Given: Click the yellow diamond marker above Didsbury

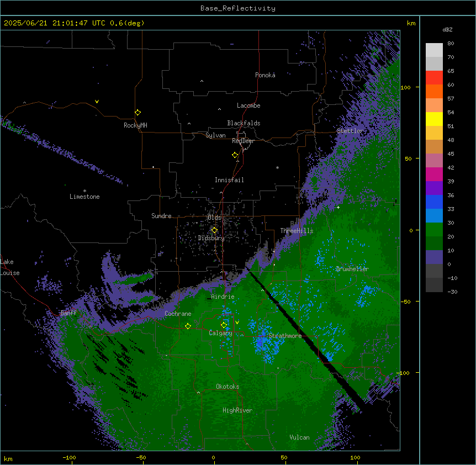Looking at the screenshot, I should [214, 230].
